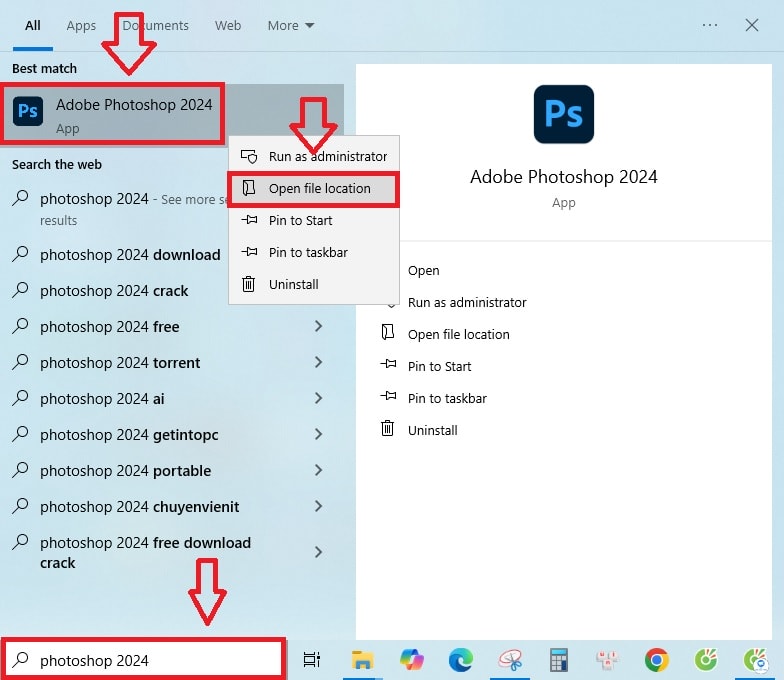Viewport: 784px width, 680px height.
Task: Open the Coc Coc browser taskbar icon
Action: pyautogui.click(x=706, y=660)
